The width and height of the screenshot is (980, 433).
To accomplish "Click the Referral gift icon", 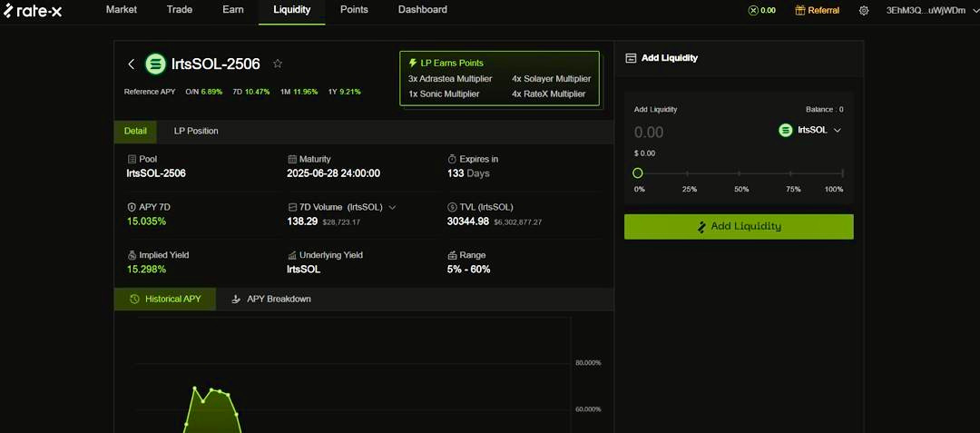I will coord(800,10).
